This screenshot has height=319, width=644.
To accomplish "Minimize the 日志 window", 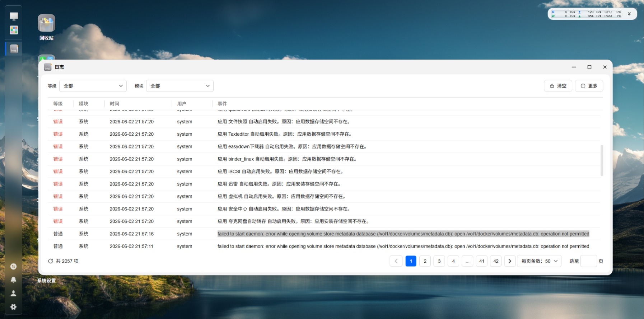I will (x=574, y=67).
